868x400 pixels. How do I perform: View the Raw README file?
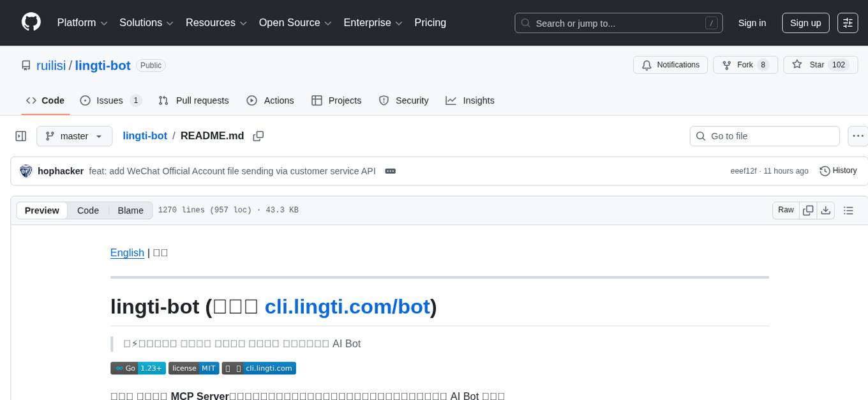click(785, 210)
